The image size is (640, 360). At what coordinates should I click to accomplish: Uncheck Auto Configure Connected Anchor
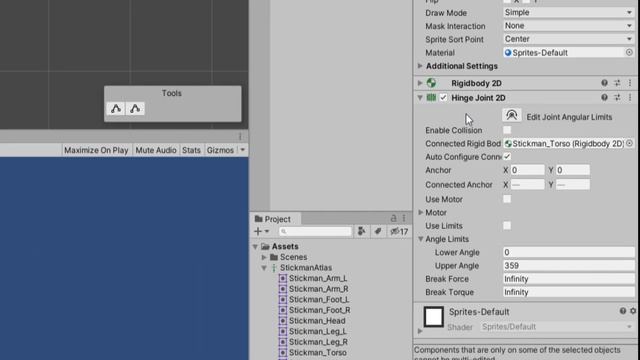507,157
